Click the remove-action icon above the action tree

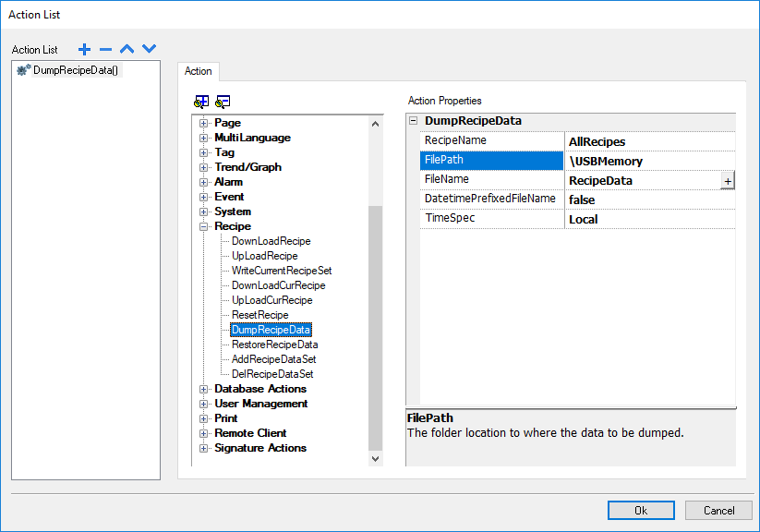coord(223,102)
